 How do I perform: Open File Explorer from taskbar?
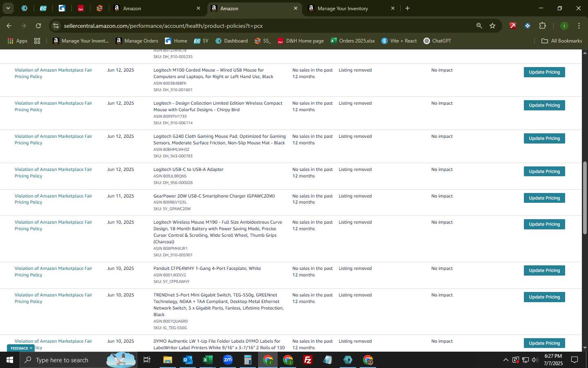168,360
